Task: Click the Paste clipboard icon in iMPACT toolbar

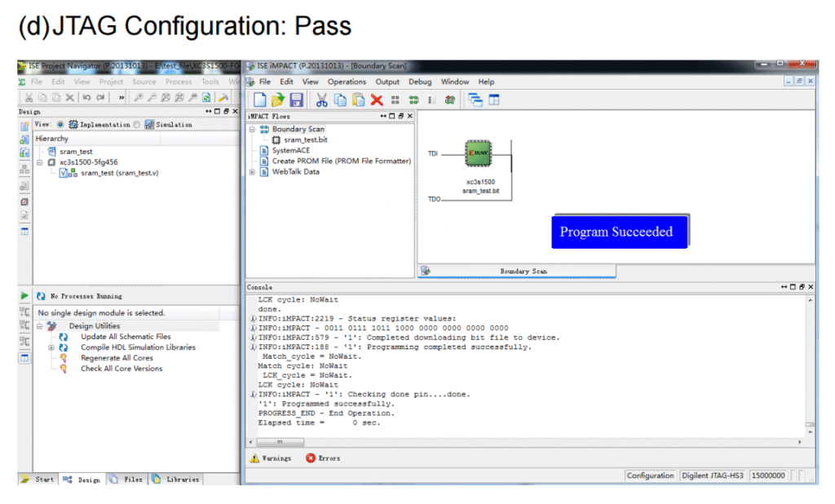Action: [359, 99]
